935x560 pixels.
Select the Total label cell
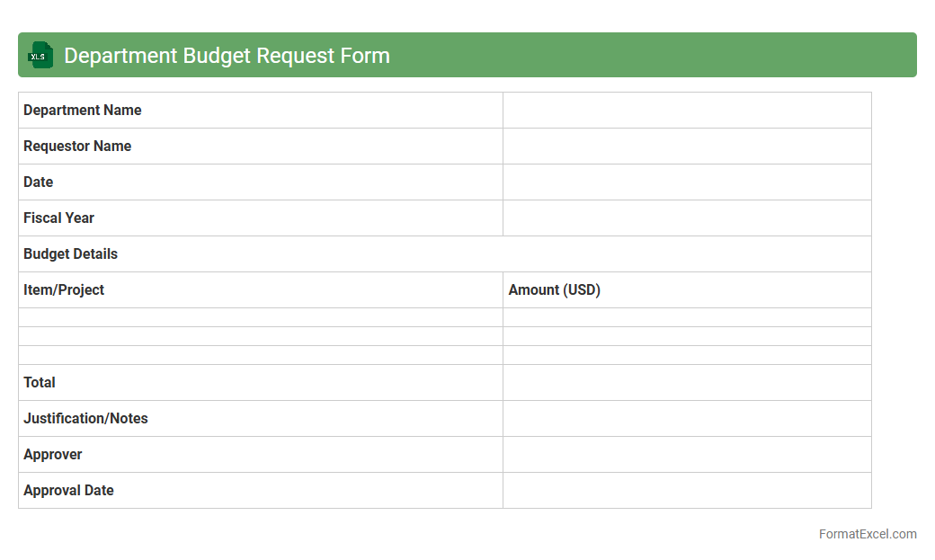[x=260, y=383]
